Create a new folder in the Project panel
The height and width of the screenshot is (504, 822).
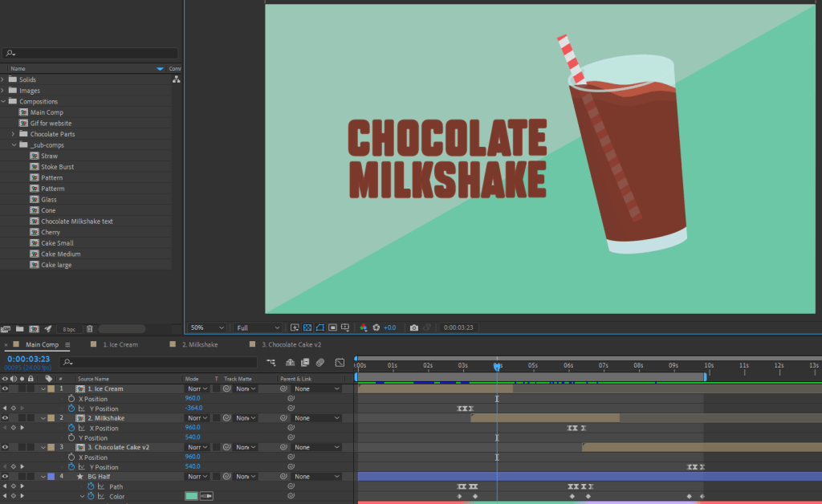(x=19, y=328)
